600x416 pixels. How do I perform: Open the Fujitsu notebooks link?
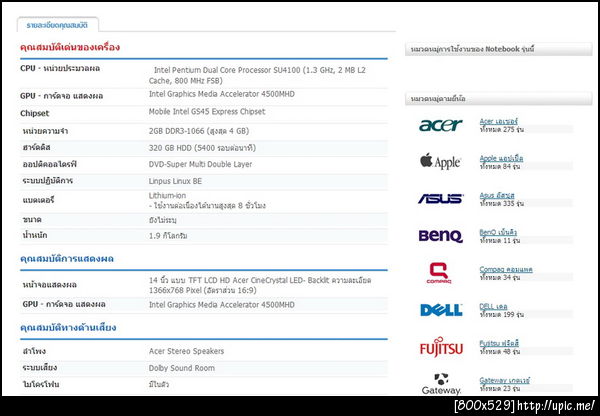click(499, 343)
